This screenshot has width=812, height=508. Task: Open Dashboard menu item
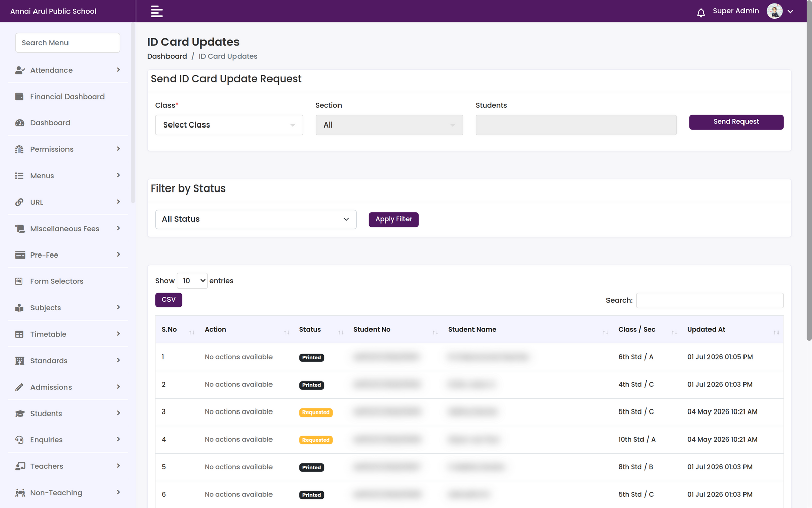click(x=67, y=123)
